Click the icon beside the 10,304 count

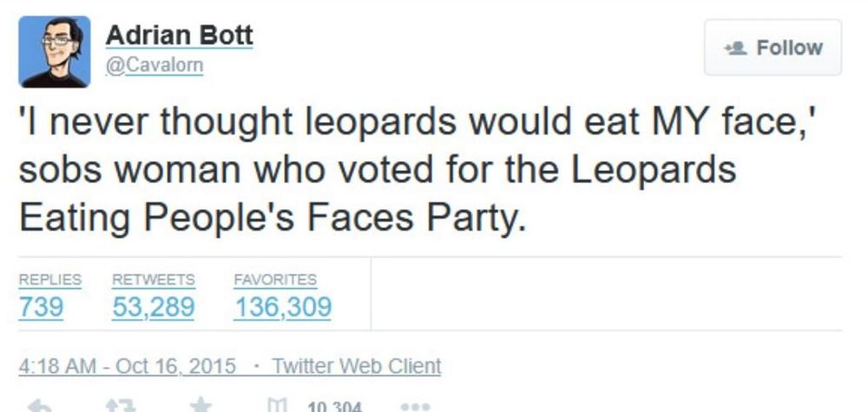coord(274,406)
